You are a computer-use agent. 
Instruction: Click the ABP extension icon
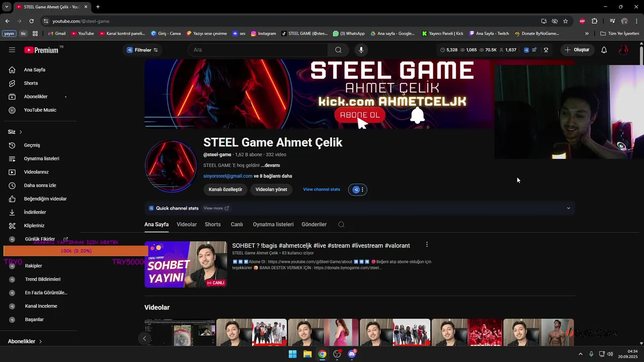click(582, 21)
